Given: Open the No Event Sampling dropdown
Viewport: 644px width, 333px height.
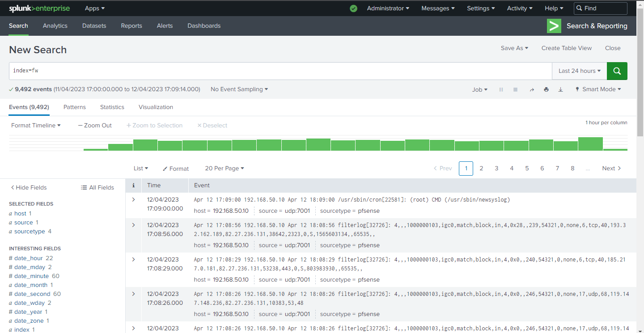Looking at the screenshot, I should pos(239,89).
